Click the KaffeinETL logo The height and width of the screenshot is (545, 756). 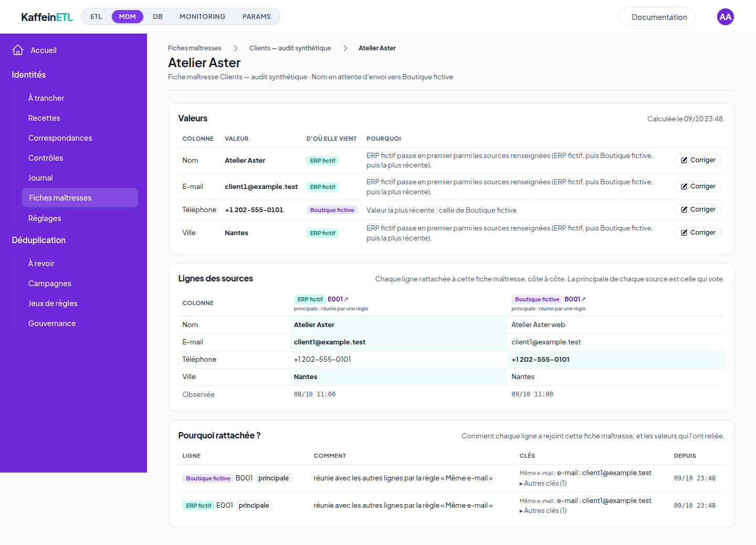(x=47, y=17)
